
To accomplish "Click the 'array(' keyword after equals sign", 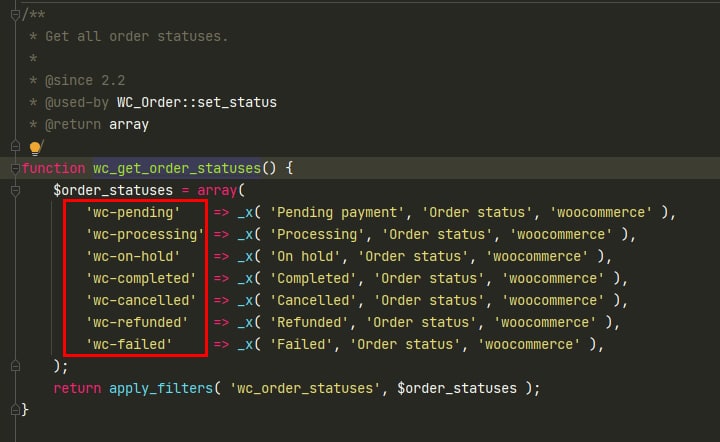I will coord(221,190).
